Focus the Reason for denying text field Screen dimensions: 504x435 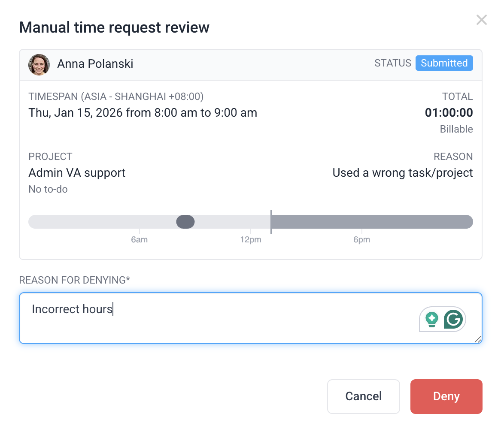(215, 318)
